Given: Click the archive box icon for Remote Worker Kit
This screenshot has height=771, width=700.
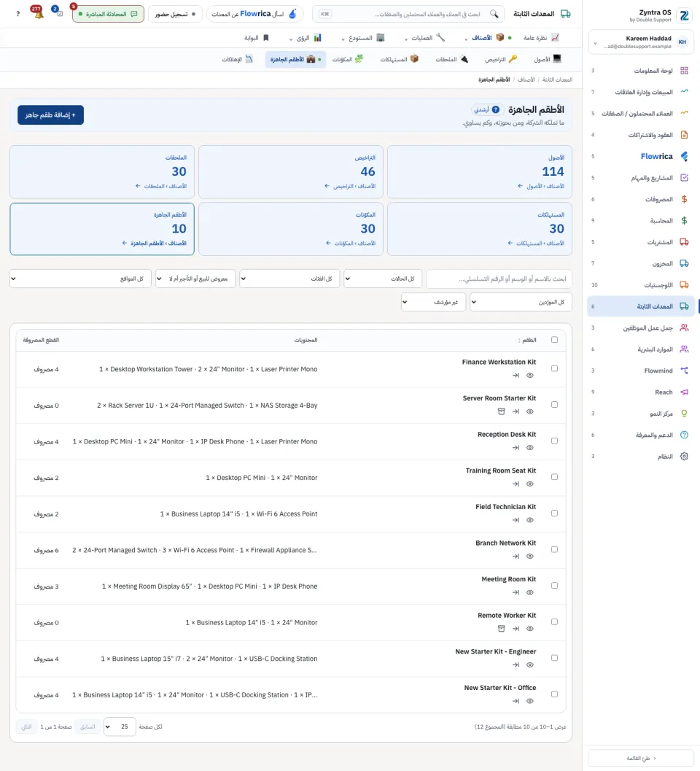Looking at the screenshot, I should coord(502,629).
